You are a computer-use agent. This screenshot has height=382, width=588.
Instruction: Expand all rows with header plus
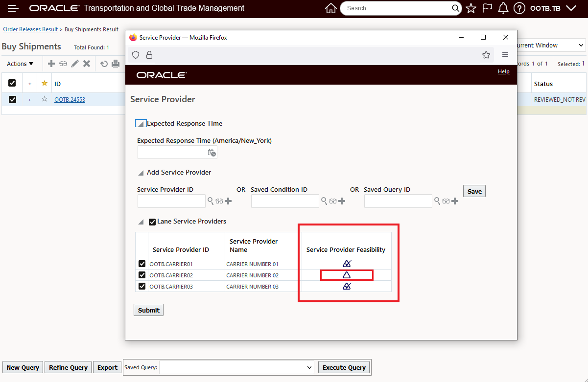29,84
